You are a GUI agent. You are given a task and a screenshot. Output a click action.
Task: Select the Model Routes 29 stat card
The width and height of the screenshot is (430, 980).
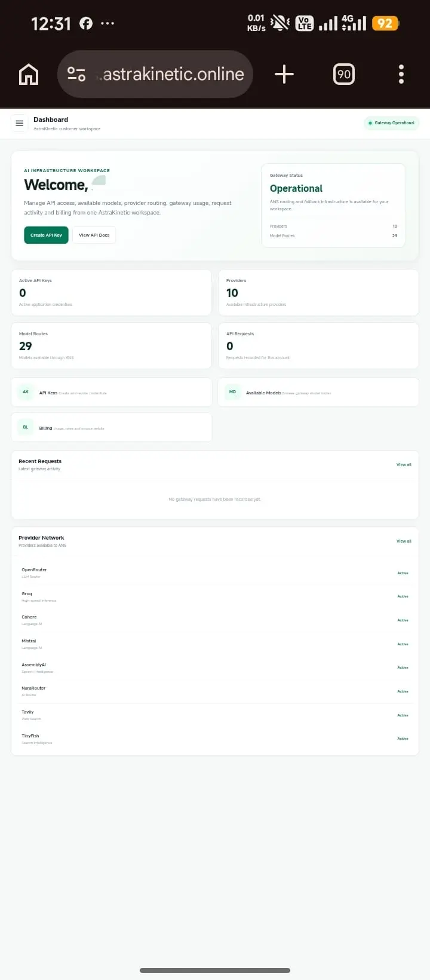click(x=112, y=345)
